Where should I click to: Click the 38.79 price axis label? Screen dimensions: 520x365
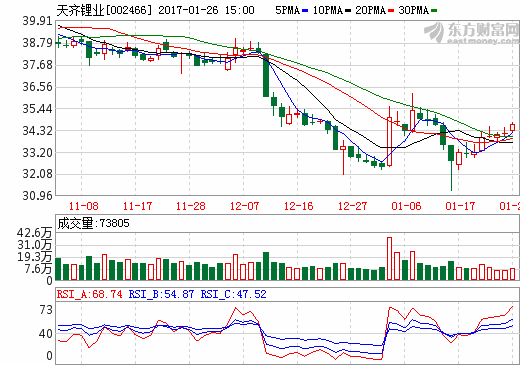[x=37, y=43]
